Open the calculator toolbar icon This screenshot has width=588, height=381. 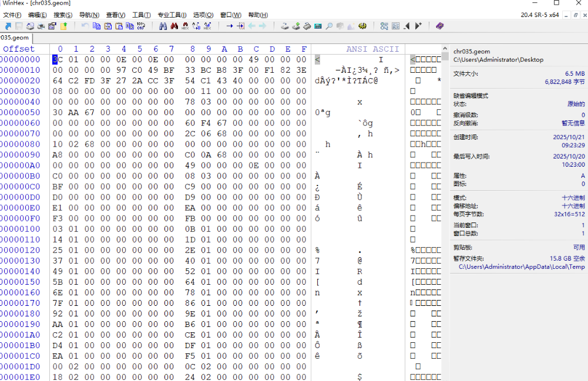click(x=318, y=26)
